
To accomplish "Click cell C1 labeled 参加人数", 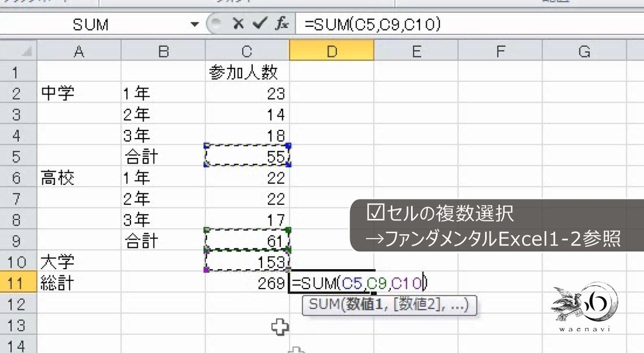I will pyautogui.click(x=247, y=72).
